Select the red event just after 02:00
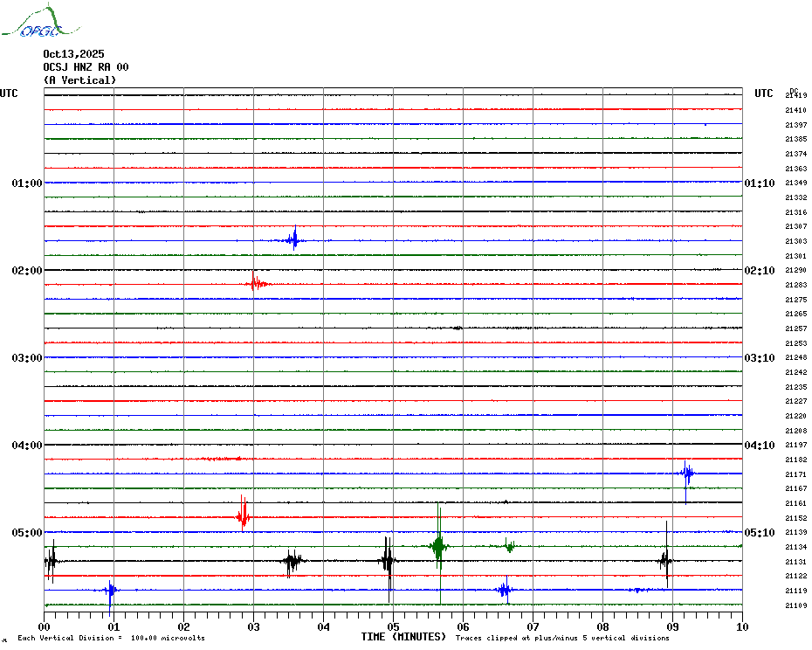 (256, 283)
